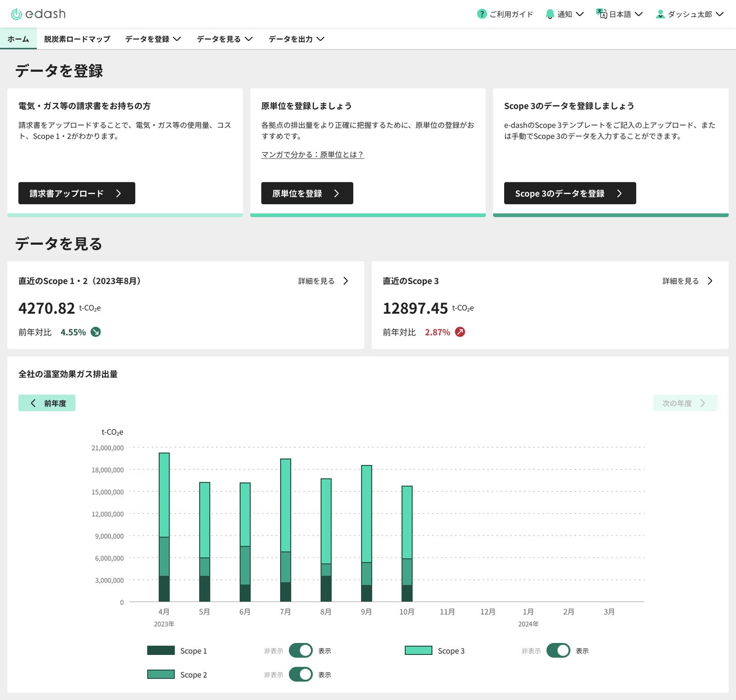Click the right chevron on 次の年度 button
The image size is (736, 700).
703,403
